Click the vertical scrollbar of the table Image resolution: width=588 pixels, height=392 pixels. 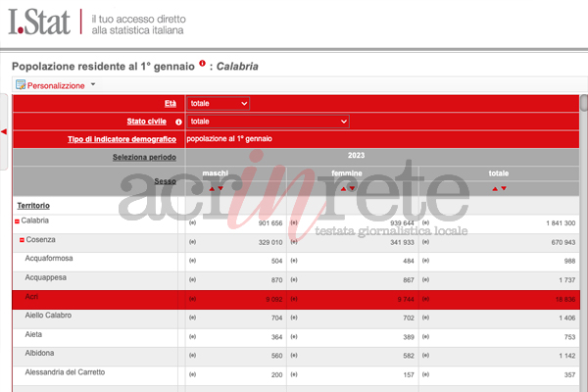point(584,103)
